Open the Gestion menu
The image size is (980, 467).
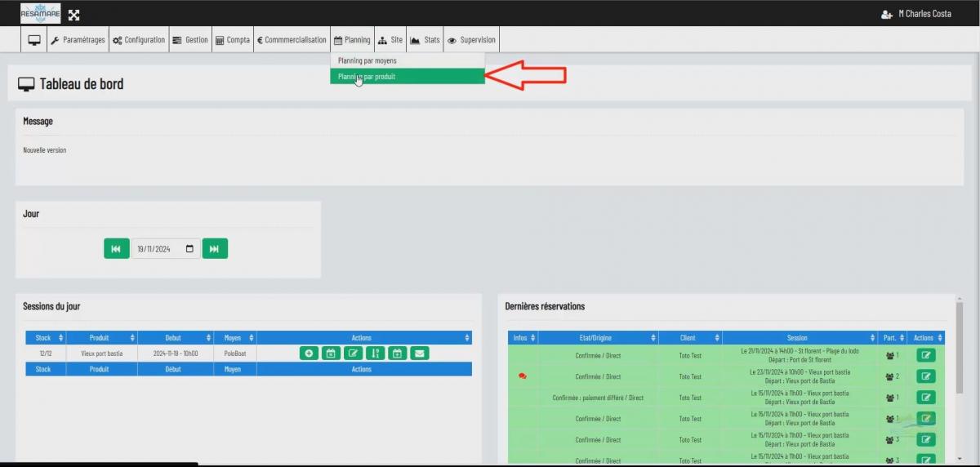(190, 39)
